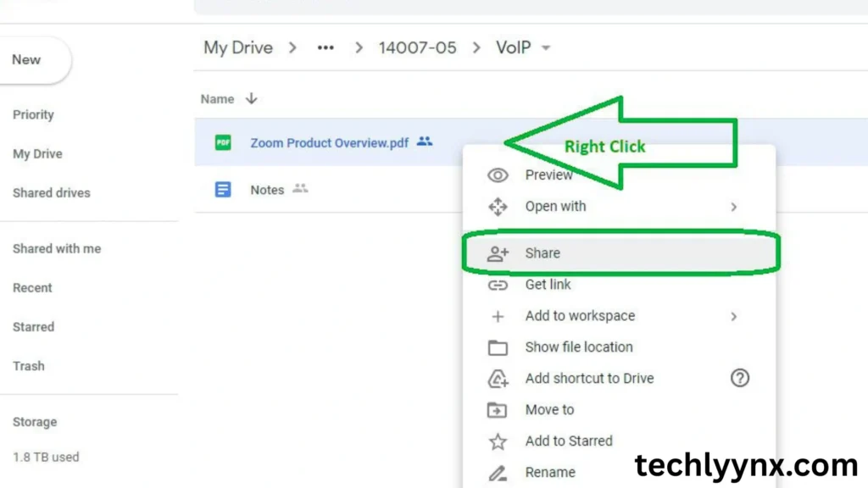The height and width of the screenshot is (488, 868).
Task: Click shared icon beside Notes
Action: tap(300, 189)
